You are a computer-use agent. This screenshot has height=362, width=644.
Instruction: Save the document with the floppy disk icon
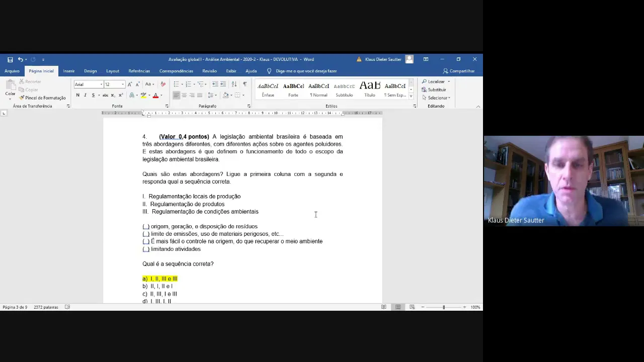click(10, 59)
